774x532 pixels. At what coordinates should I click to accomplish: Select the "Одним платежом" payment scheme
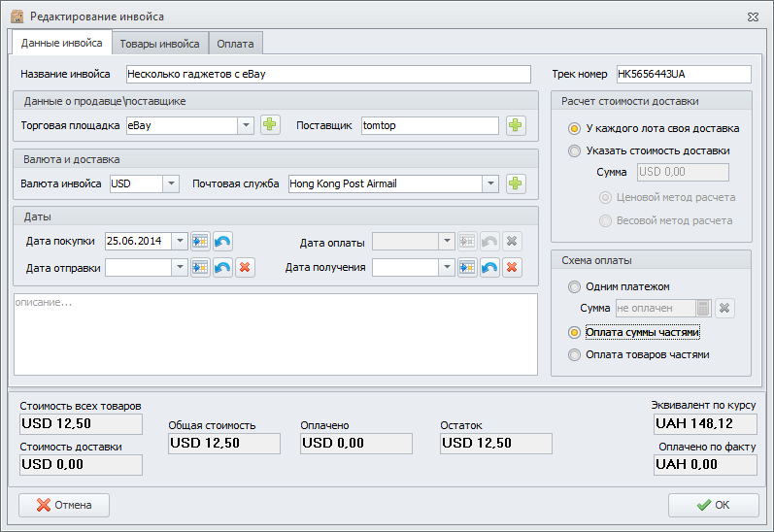[x=576, y=286]
